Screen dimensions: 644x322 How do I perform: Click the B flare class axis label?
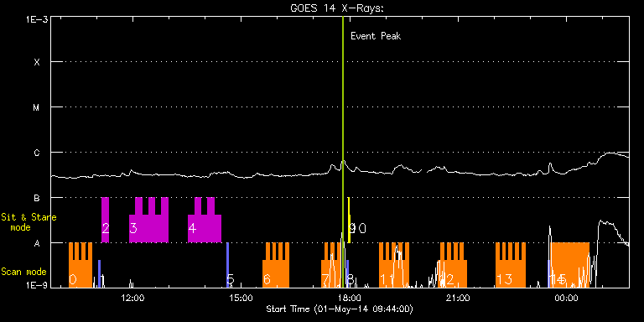37,198
